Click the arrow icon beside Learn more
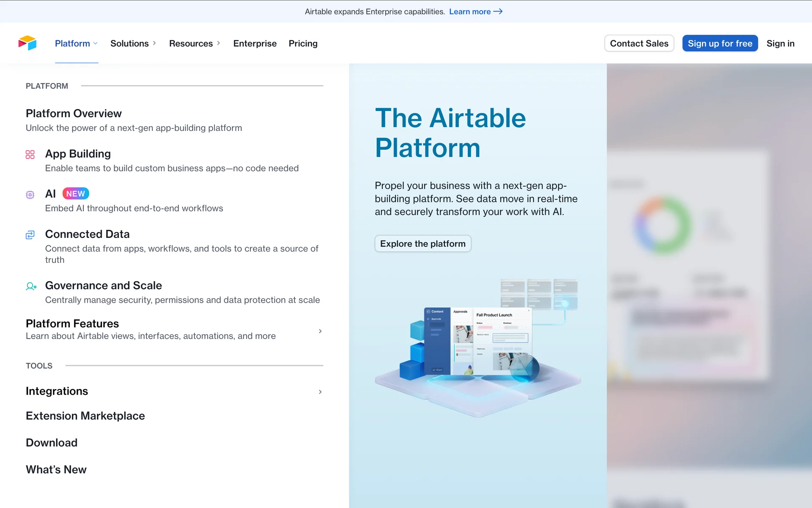Image resolution: width=812 pixels, height=508 pixels. coord(498,11)
